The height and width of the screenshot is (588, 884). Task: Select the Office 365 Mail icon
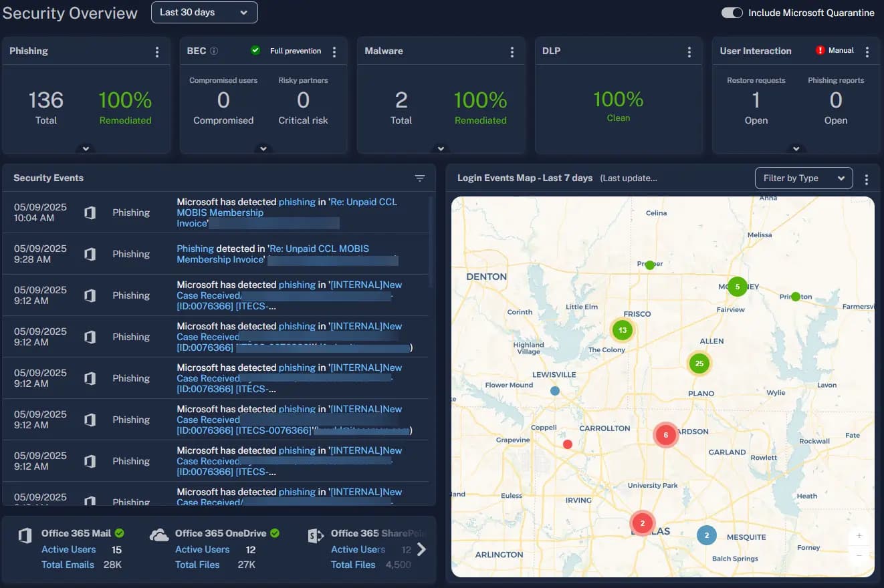[x=24, y=533]
